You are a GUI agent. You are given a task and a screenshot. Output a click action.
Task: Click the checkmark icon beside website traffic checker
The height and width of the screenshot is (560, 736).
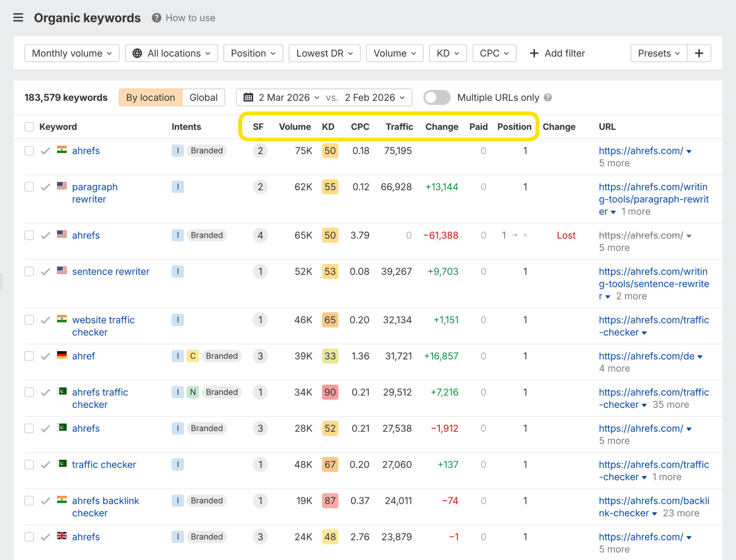(x=45, y=320)
